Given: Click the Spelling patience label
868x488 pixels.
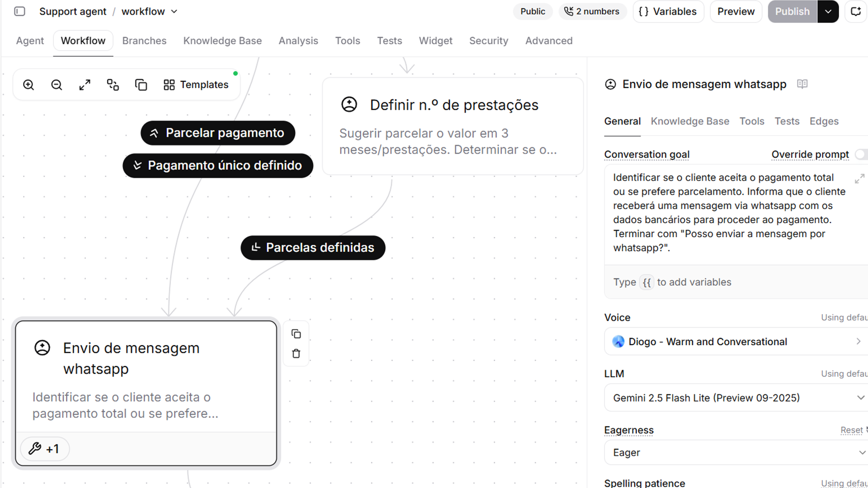Looking at the screenshot, I should 645,483.
